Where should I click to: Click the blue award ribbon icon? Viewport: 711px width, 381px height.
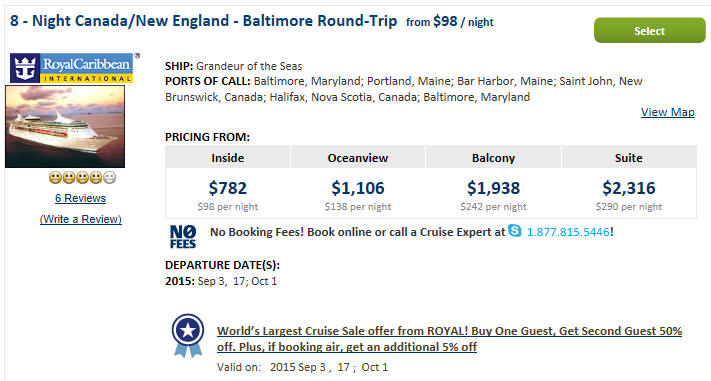pos(188,335)
